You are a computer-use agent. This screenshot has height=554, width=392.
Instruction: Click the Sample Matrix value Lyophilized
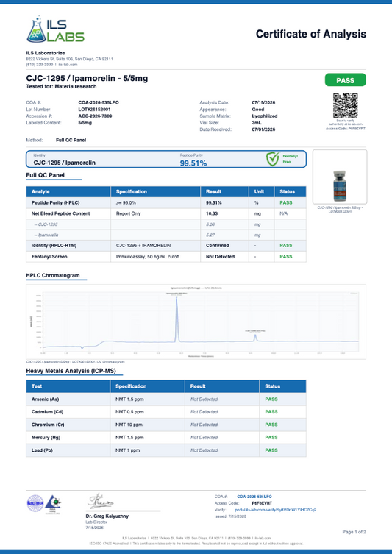[265, 116]
